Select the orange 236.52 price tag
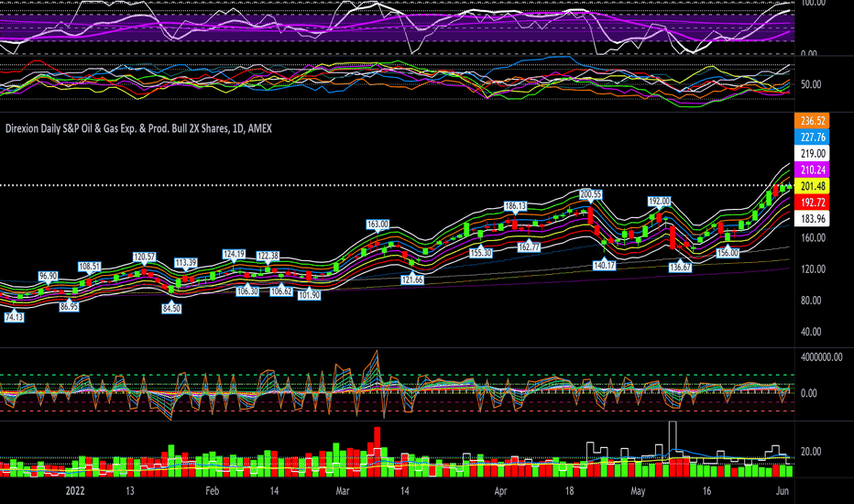854x504 pixels. tap(812, 121)
